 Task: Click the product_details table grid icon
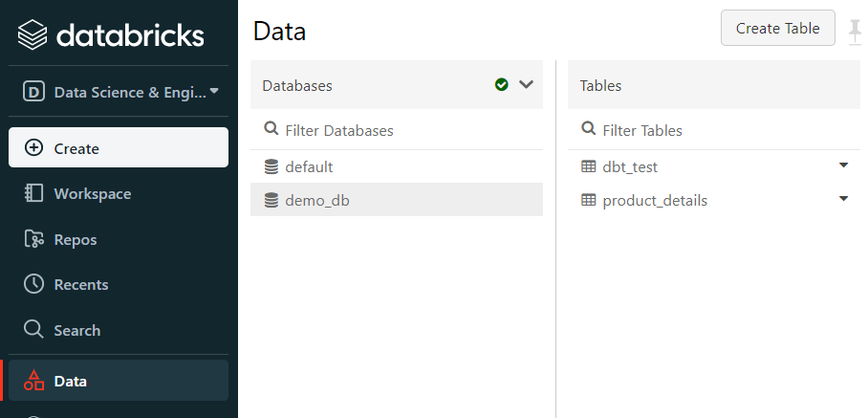pos(589,200)
